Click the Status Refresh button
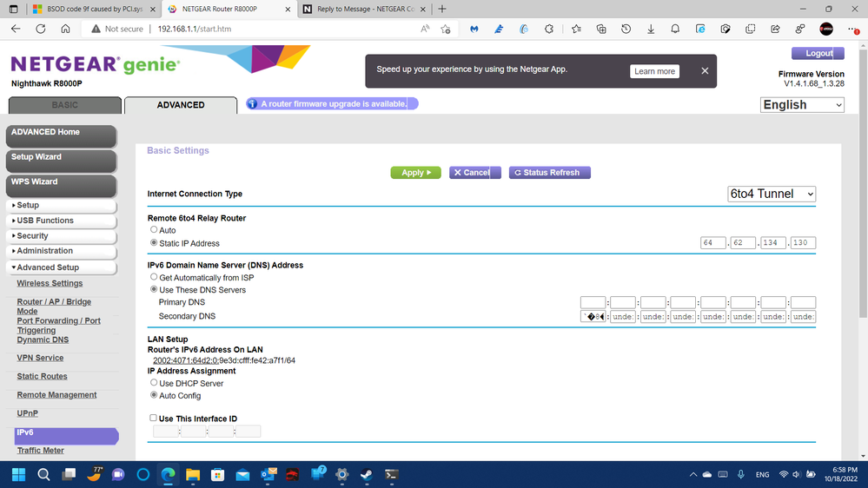Screen dimensions: 868x488 [x=550, y=173]
